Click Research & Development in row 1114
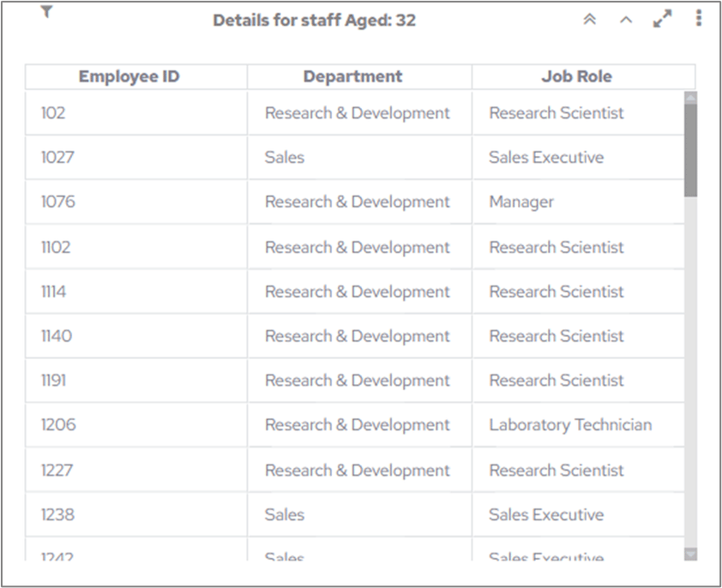722x588 pixels. pos(358,291)
